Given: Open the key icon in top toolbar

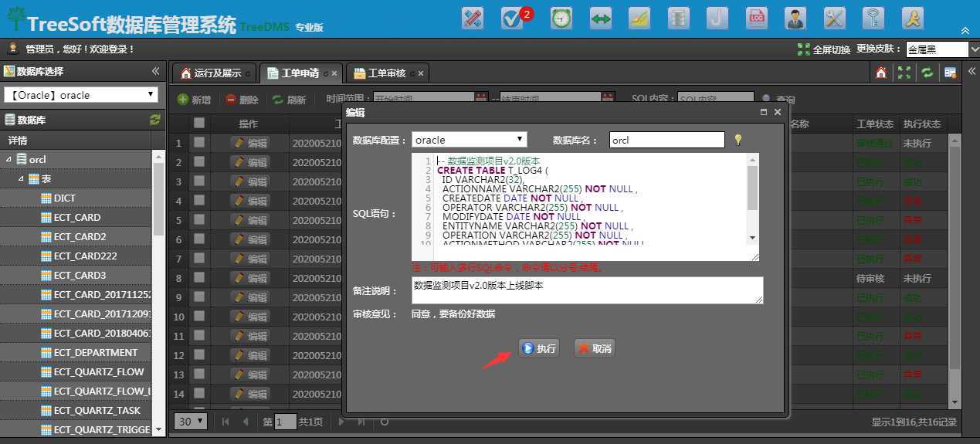Looking at the screenshot, I should pyautogui.click(x=873, y=18).
